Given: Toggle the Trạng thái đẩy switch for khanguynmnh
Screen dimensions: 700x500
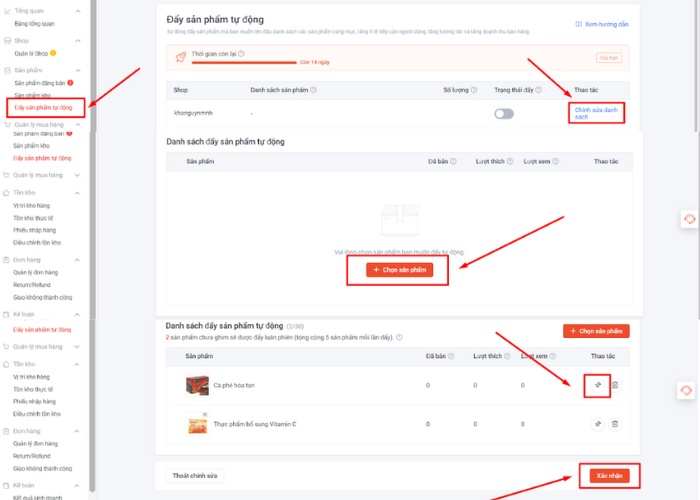Looking at the screenshot, I should pos(504,114).
